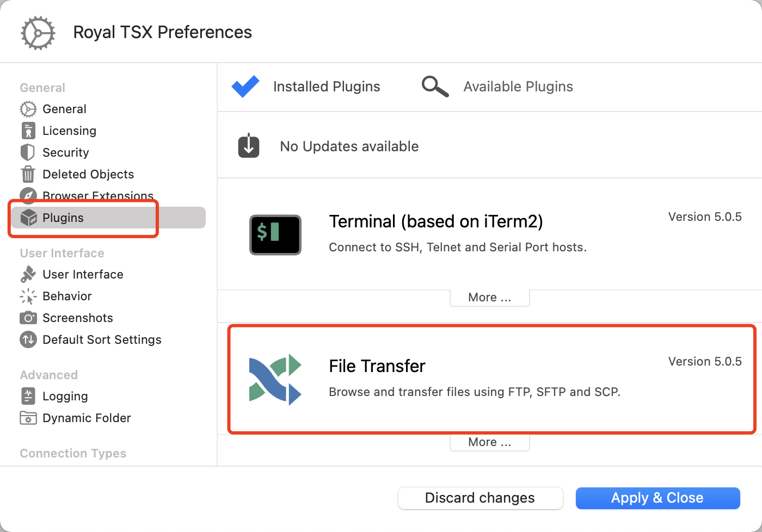
Task: Expand More details for Terminal plugin
Action: coord(489,297)
